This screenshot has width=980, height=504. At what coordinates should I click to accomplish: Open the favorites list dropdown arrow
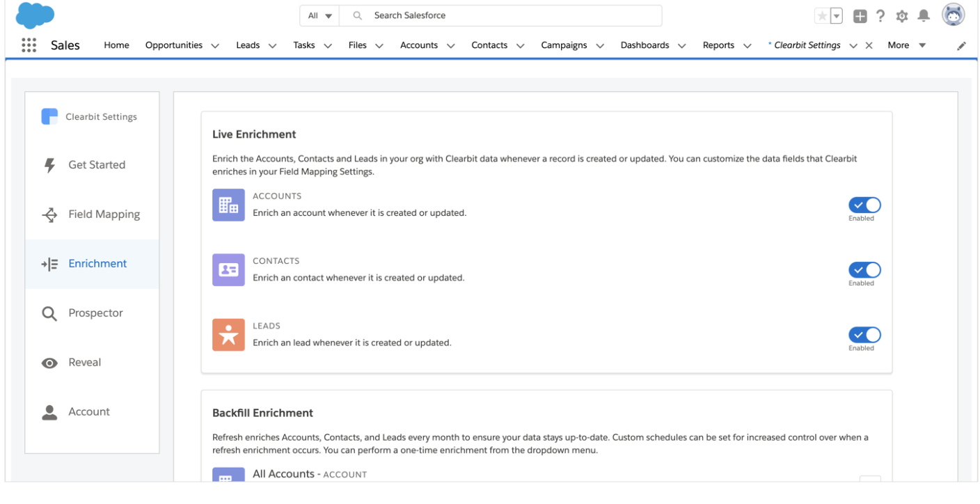click(837, 16)
